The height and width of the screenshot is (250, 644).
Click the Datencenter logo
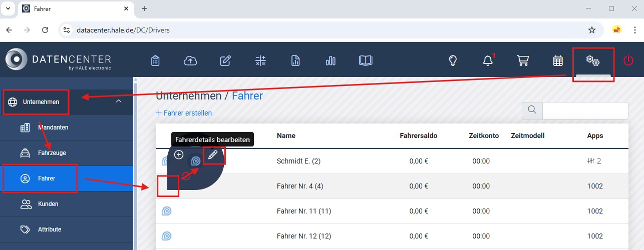coord(59,60)
